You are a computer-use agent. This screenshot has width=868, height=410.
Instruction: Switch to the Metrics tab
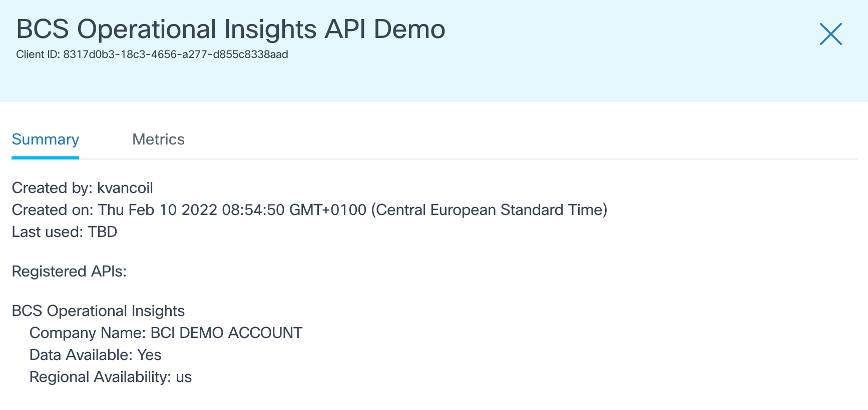click(158, 139)
